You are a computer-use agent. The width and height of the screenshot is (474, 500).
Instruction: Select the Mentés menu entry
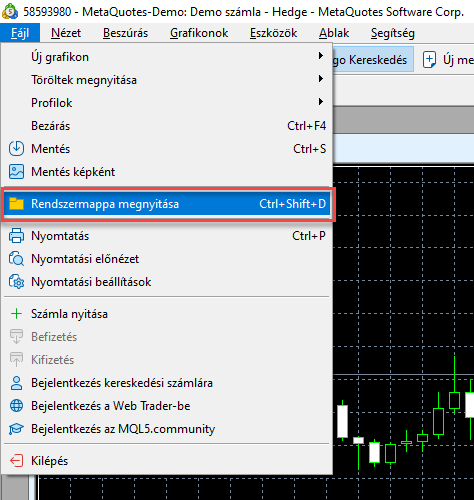168,149
